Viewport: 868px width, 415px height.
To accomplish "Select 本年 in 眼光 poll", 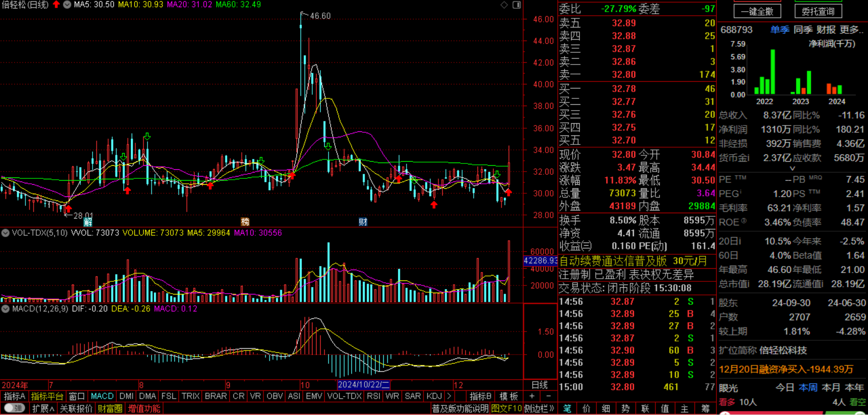I will click(x=854, y=388).
